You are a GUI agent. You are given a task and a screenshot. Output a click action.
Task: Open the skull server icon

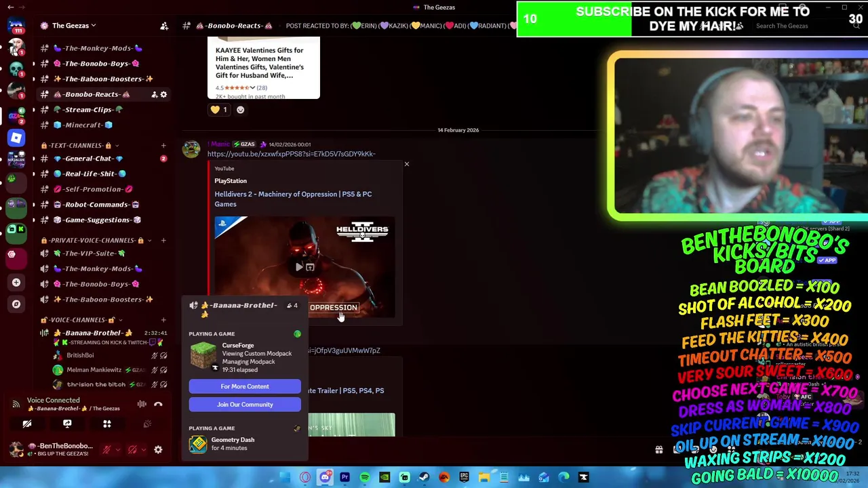click(x=16, y=68)
